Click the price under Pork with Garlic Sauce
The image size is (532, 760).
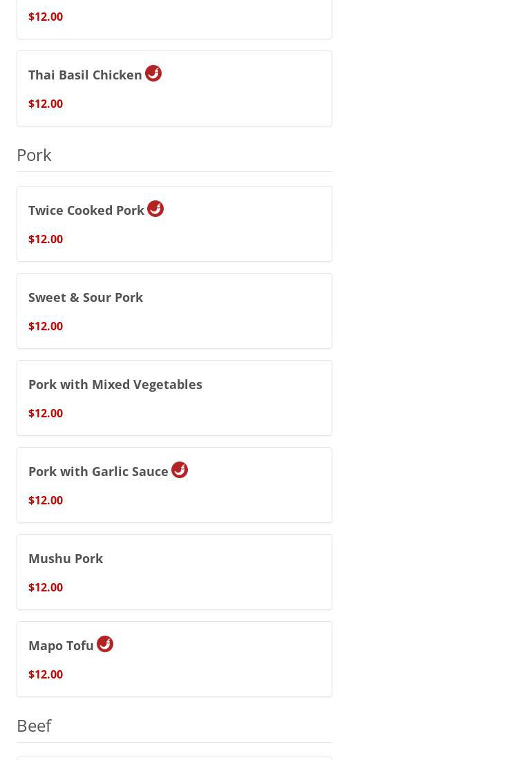click(x=46, y=500)
